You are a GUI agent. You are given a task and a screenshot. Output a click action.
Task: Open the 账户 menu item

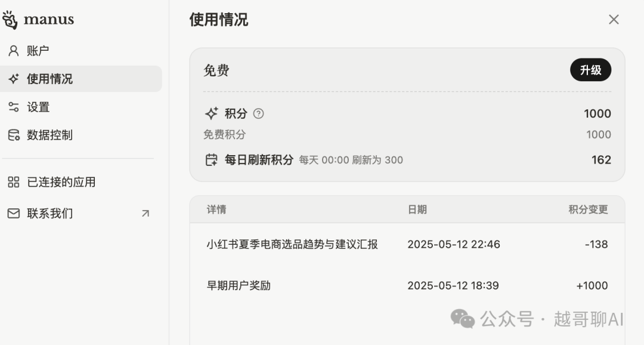[x=81, y=51]
